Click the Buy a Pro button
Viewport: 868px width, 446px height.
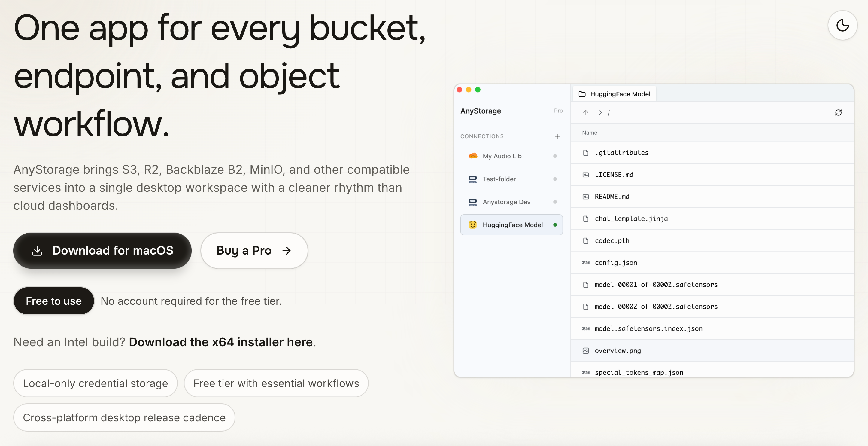click(254, 250)
